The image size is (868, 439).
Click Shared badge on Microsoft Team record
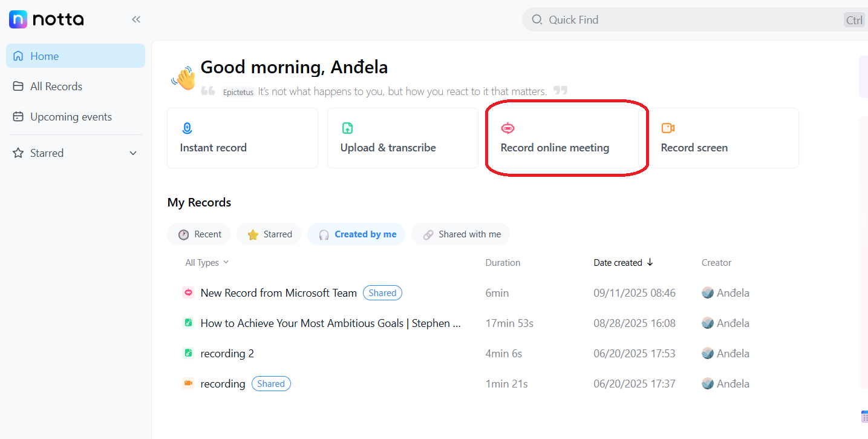pyautogui.click(x=382, y=293)
